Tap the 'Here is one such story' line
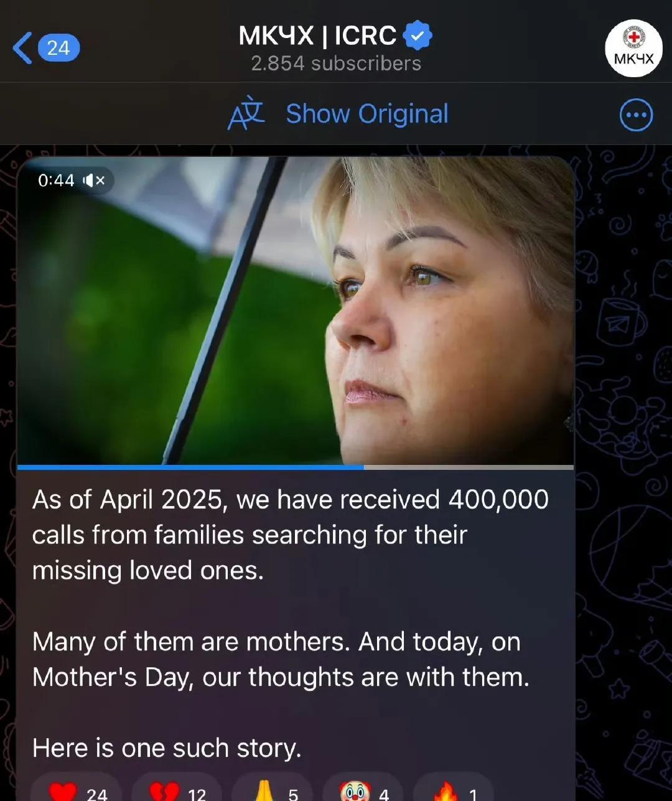The width and height of the screenshot is (672, 801). click(x=167, y=748)
